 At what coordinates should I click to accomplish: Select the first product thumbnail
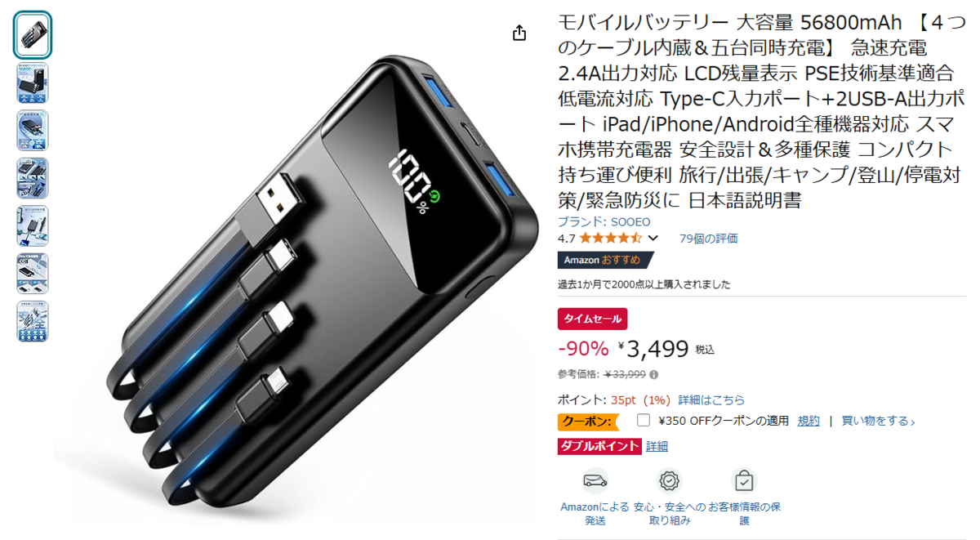coord(33,35)
